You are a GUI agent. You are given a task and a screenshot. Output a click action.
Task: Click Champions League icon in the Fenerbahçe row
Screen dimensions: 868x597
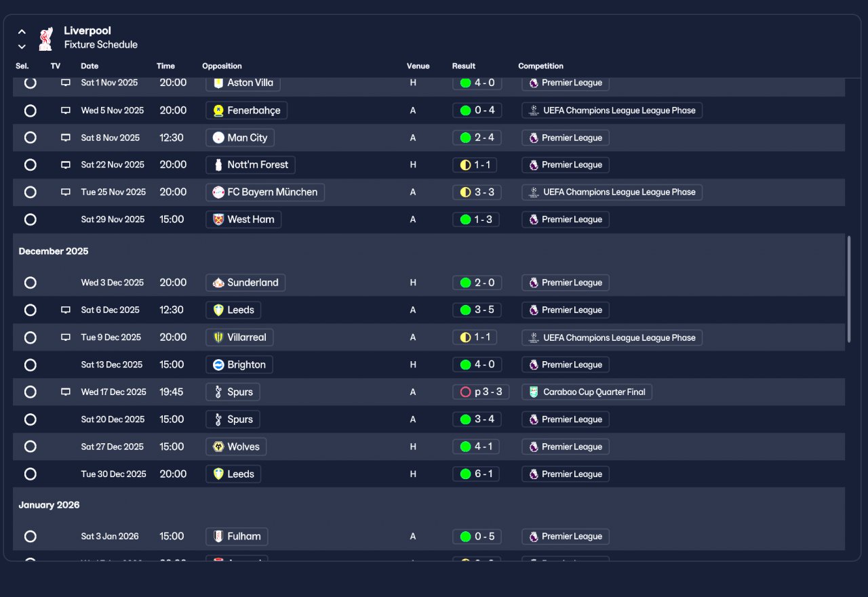pyautogui.click(x=534, y=110)
